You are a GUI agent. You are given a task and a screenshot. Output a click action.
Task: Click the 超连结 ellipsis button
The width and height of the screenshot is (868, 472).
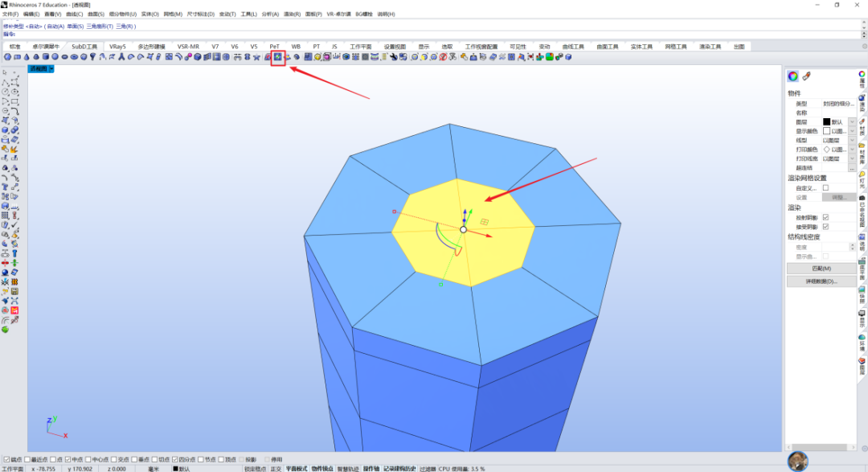click(852, 168)
